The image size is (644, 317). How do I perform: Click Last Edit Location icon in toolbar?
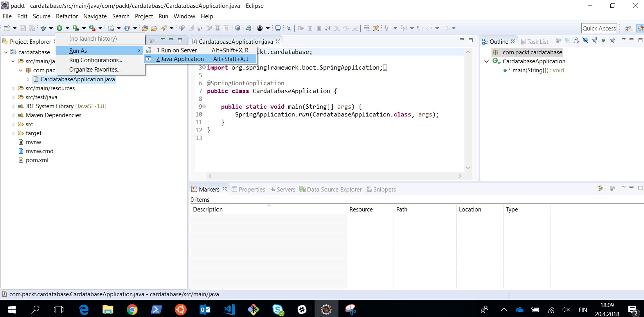[x=420, y=28]
